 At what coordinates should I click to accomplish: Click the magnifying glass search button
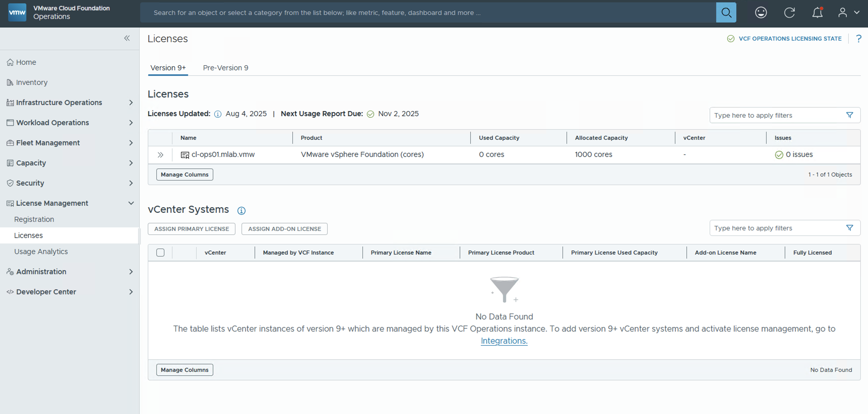(x=726, y=12)
